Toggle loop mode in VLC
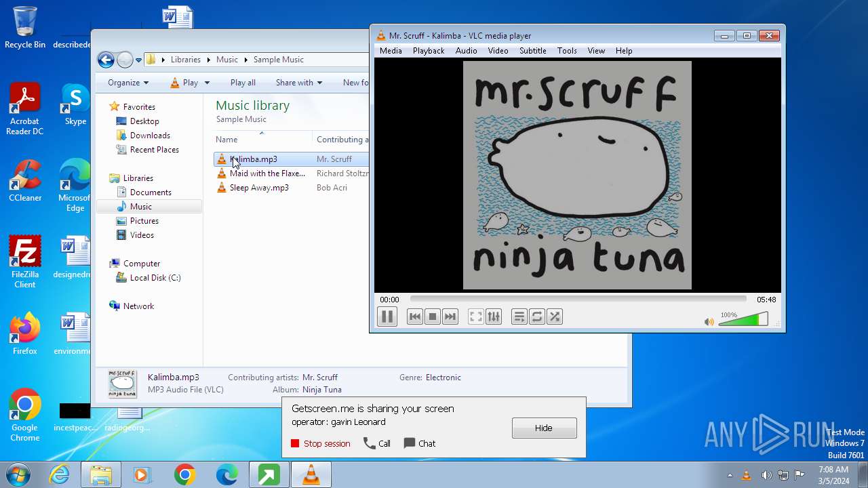This screenshot has height=488, width=868. 537,317
